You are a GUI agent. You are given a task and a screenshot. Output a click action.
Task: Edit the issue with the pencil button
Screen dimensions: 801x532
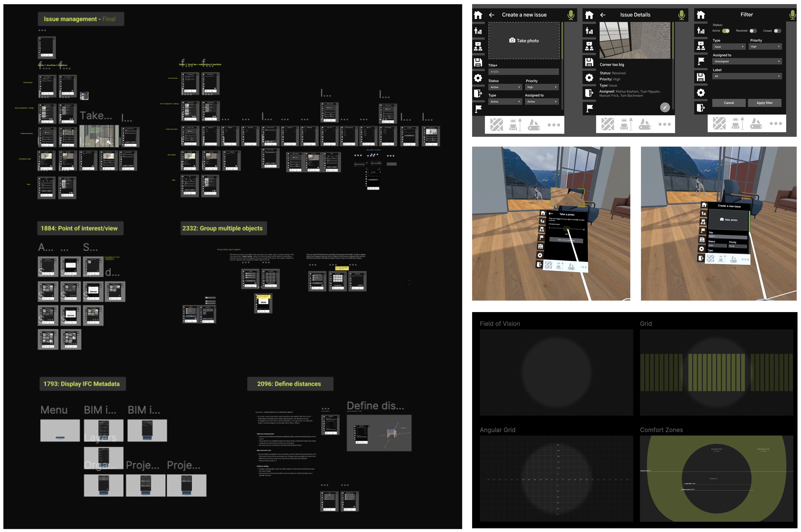(x=665, y=107)
